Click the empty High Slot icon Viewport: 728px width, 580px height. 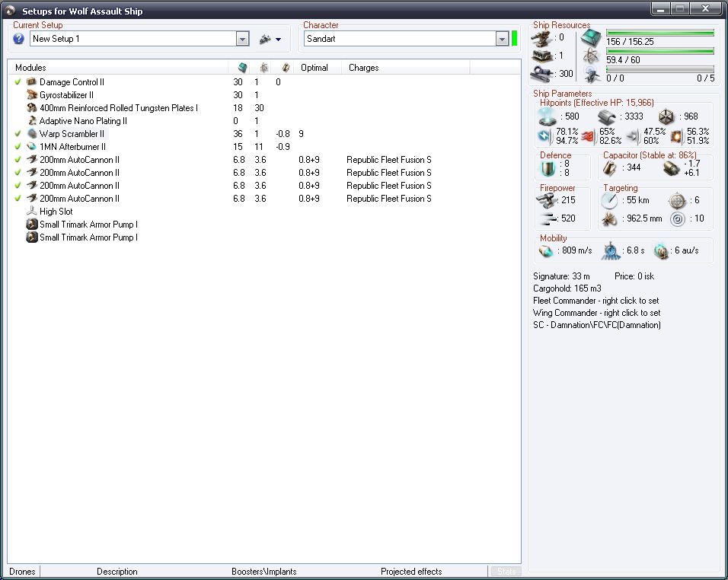point(31,211)
